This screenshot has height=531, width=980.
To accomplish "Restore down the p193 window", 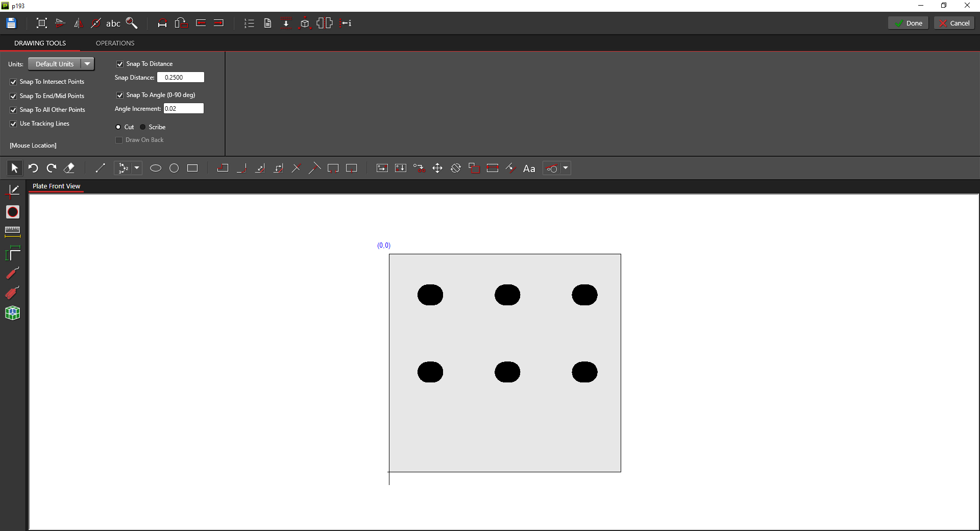I will 944,6.
